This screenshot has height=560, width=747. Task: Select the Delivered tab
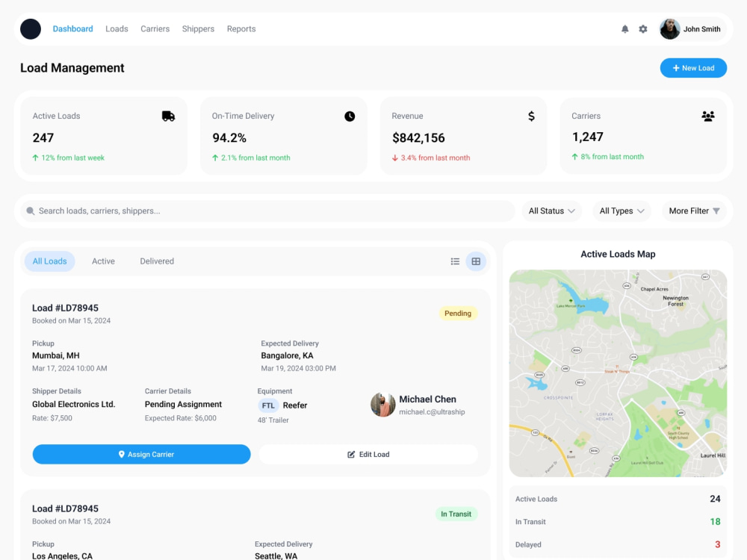[157, 261]
